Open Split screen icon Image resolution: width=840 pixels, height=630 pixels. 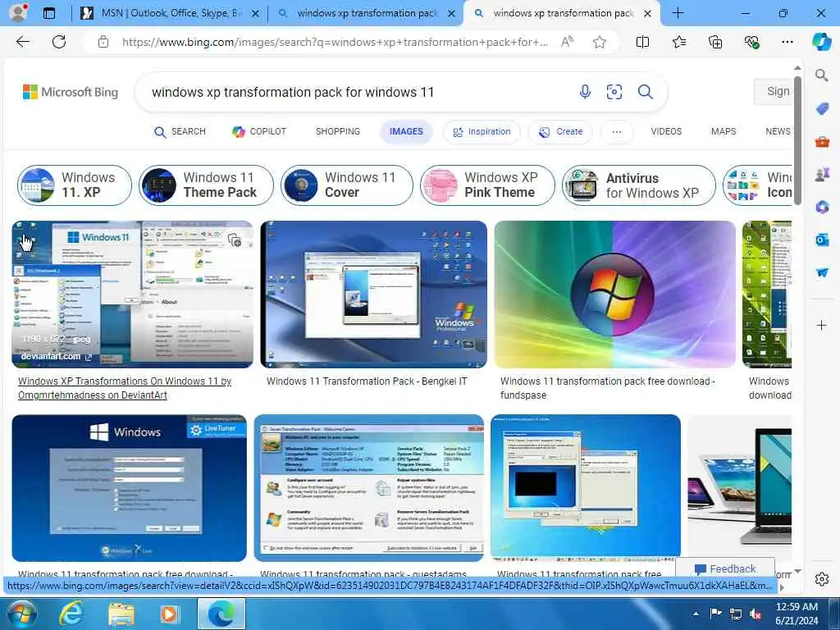(x=642, y=42)
